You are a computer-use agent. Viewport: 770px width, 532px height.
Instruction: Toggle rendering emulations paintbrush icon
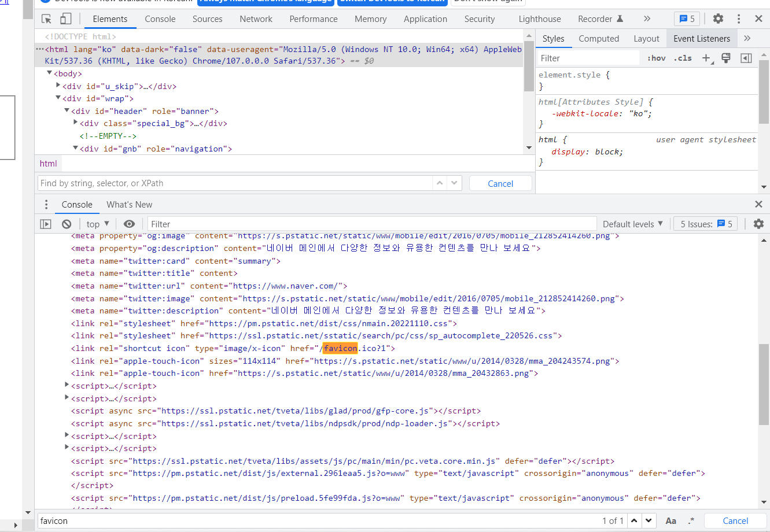pos(726,58)
